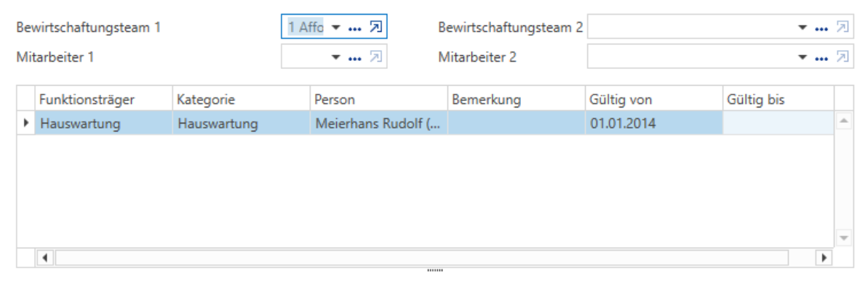Sort by Gültig von column header
This screenshot has width=868, height=284.
coord(654,99)
